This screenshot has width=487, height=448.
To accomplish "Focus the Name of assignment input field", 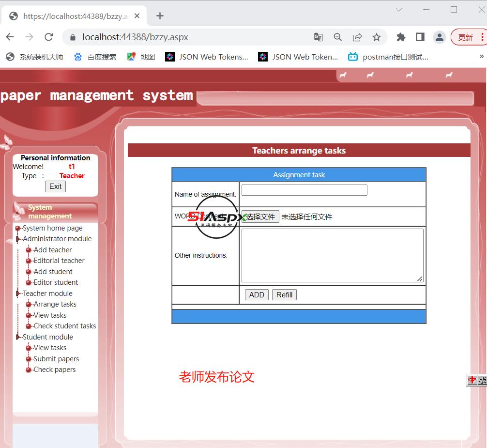I will [x=304, y=190].
